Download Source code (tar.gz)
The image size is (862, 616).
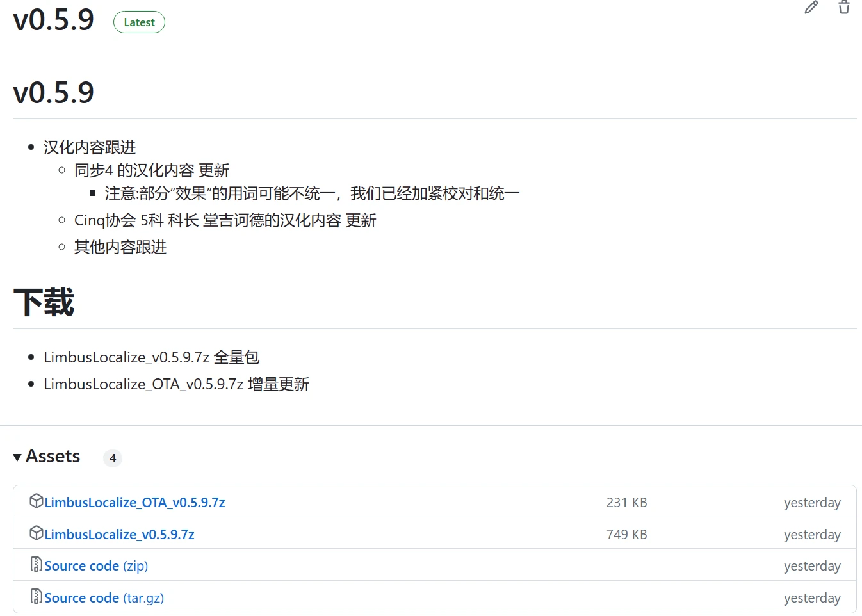tap(104, 598)
